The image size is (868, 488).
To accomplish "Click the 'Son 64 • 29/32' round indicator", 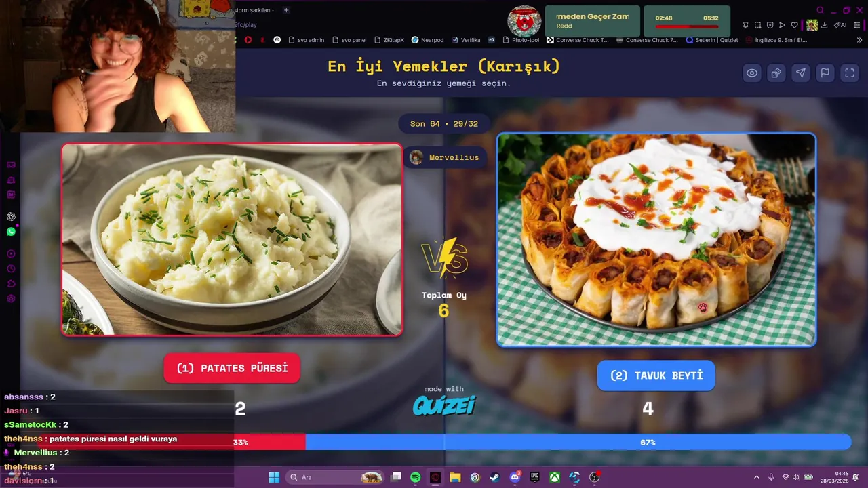I will 444,123.
